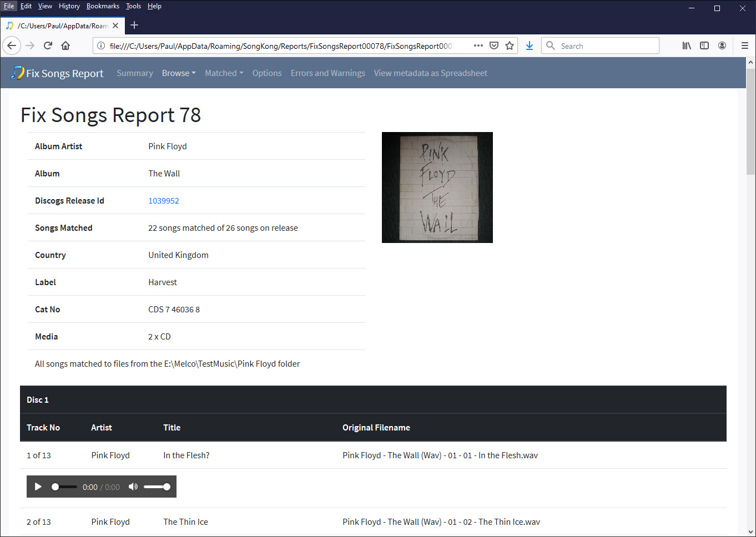Toggle the browser sidebar icon
Screen dimensions: 756x537
click(x=704, y=45)
